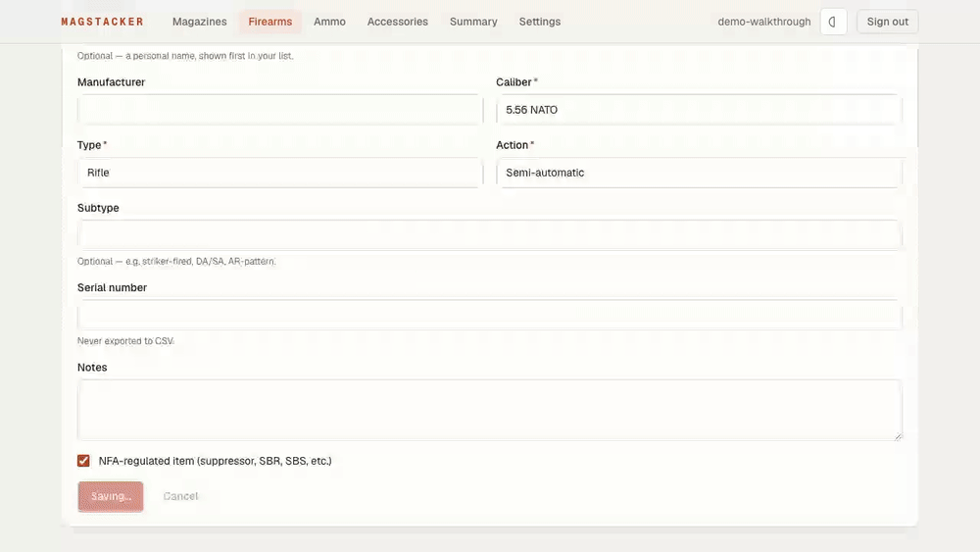The height and width of the screenshot is (552, 980).
Task: Uncheck the NFA-regulated item checkbox
Action: pos(83,461)
